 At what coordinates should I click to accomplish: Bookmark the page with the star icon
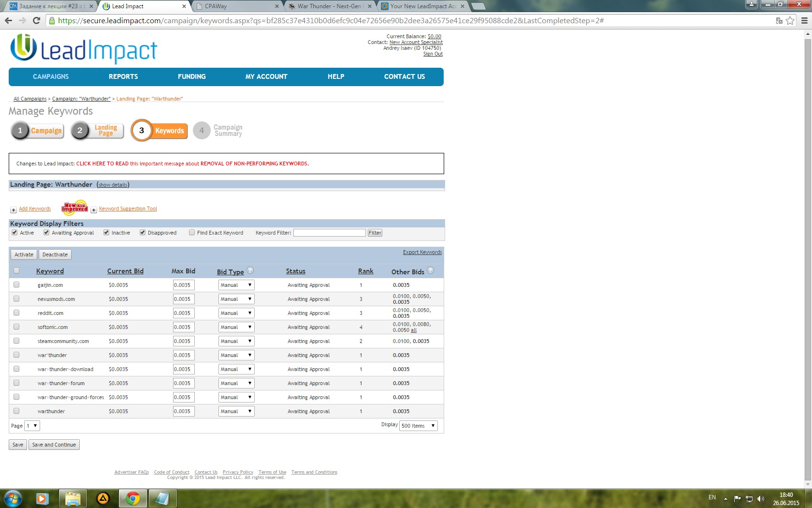[790, 20]
